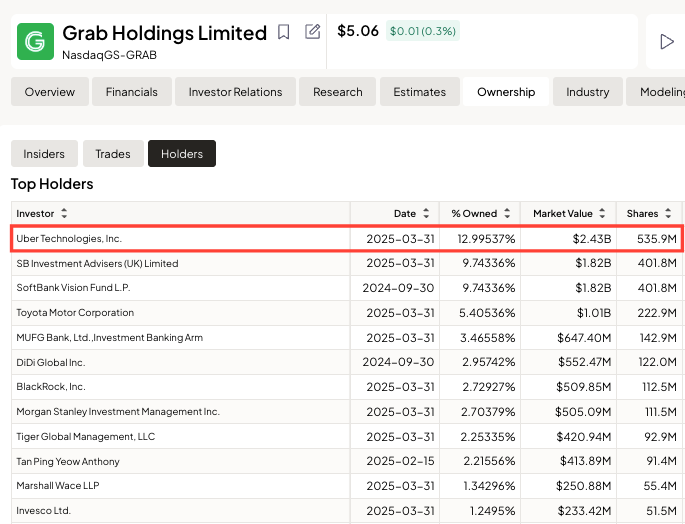
Task: Select the Holders view button
Action: (182, 154)
